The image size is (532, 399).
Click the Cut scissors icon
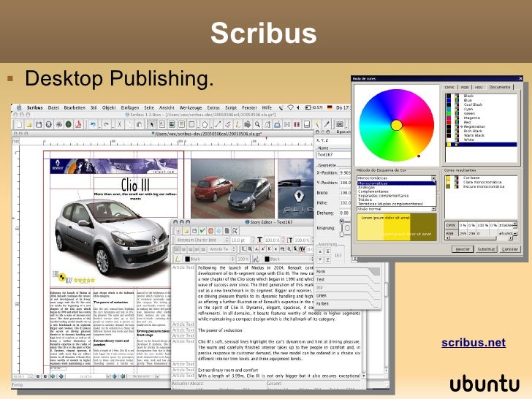tap(119, 124)
